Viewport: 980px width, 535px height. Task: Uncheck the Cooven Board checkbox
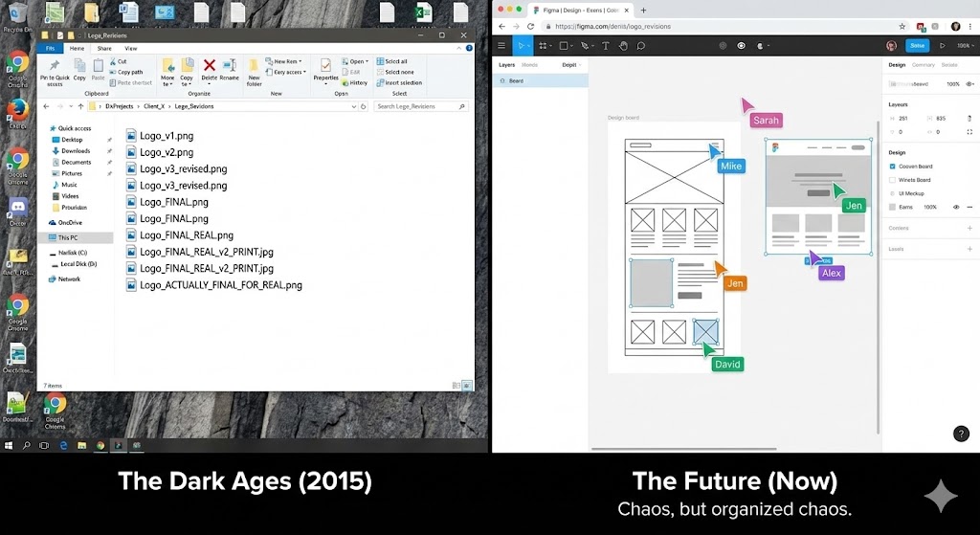click(893, 167)
